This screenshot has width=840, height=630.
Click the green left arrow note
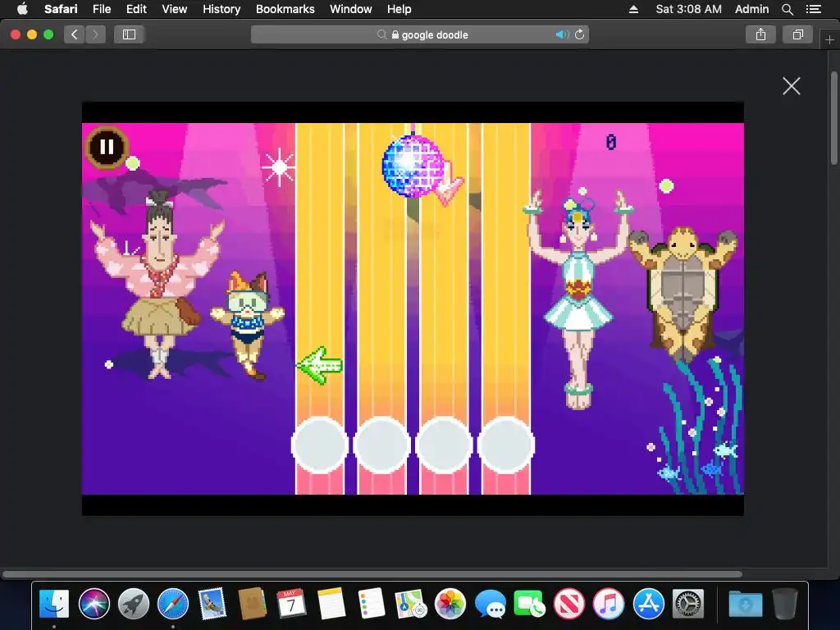pos(319,365)
